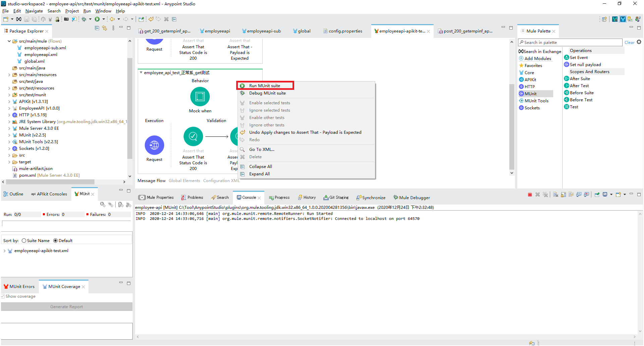Open the Mule Debugger tab
644x346 pixels.
(x=411, y=197)
